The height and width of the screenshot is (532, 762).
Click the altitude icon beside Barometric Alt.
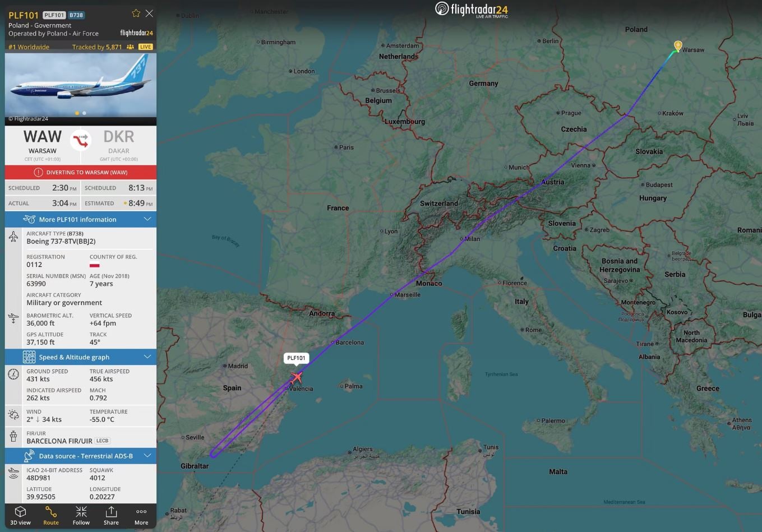pos(13,319)
